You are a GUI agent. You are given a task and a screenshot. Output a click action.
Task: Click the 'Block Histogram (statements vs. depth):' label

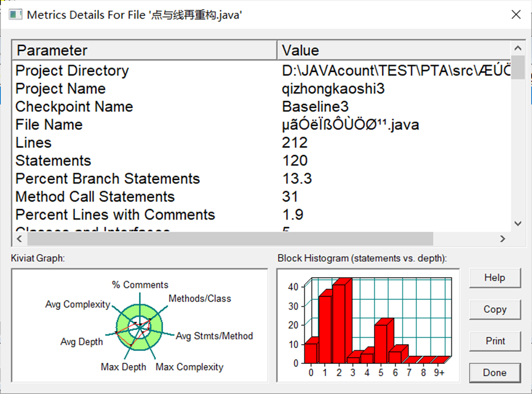click(x=362, y=258)
